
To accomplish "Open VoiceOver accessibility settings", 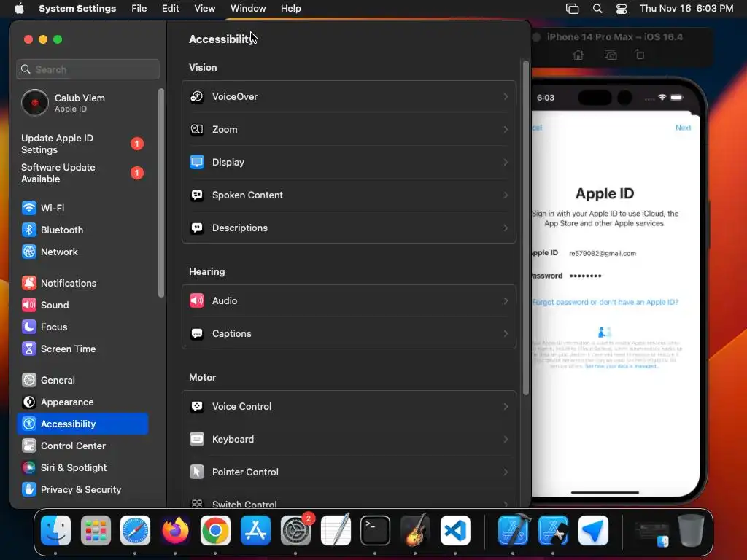I will (349, 97).
